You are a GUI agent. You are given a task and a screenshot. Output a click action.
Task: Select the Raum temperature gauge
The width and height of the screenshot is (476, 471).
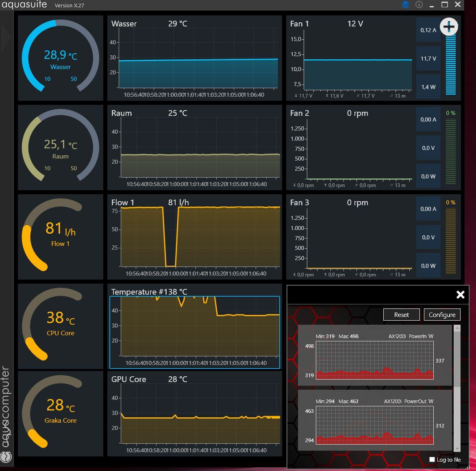tap(61, 148)
